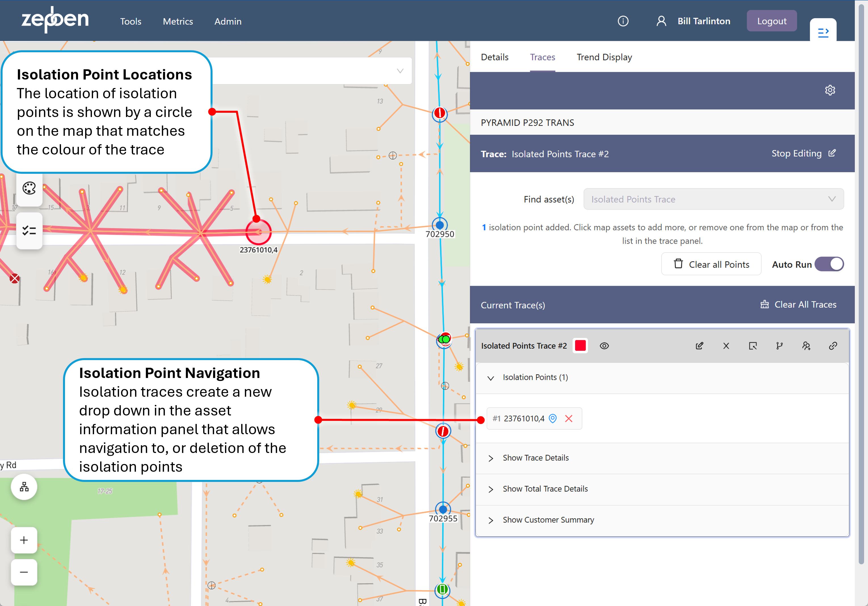Click Clear all Points button
This screenshot has height=606, width=868.
[711, 264]
